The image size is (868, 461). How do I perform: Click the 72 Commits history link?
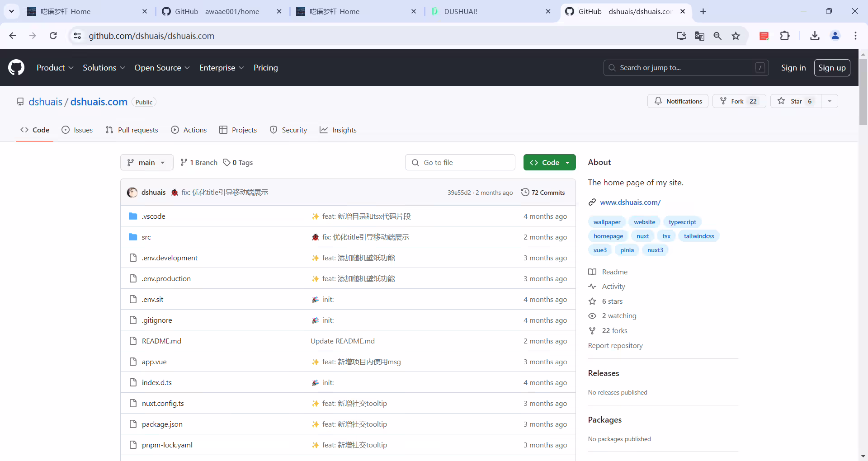click(543, 192)
